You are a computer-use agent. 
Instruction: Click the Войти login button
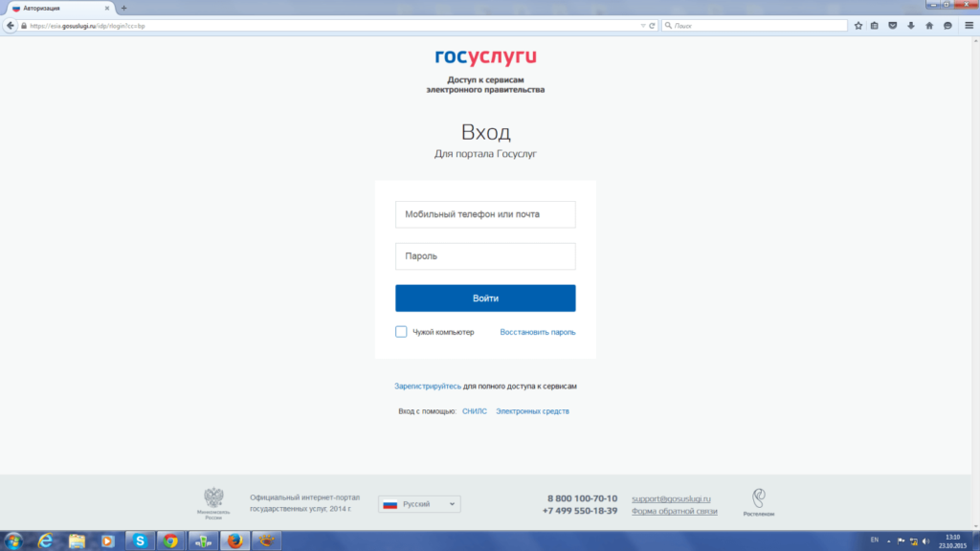485,298
